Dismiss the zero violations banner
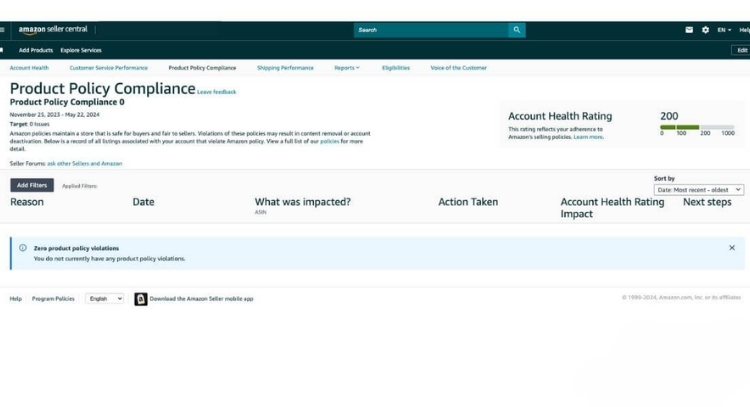Screen dimensions: 750x407 coord(731,247)
